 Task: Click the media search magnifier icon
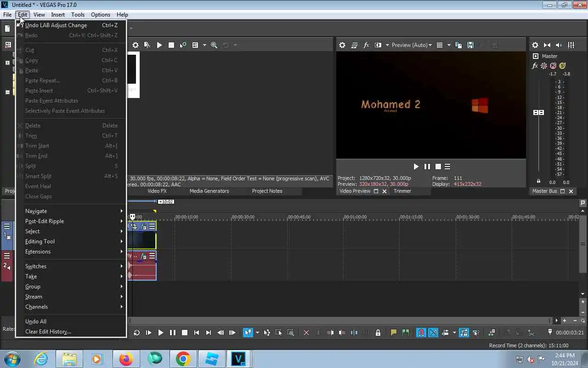click(x=214, y=45)
